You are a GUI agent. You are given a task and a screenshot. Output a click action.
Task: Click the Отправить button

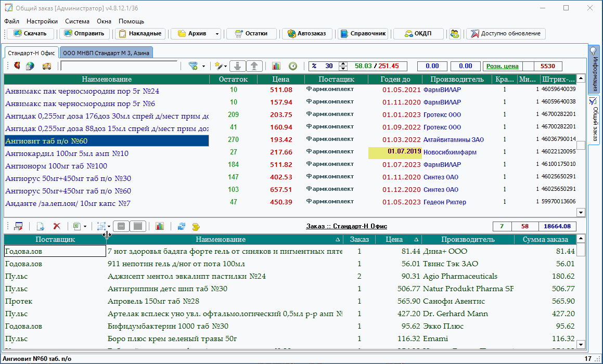(x=84, y=33)
